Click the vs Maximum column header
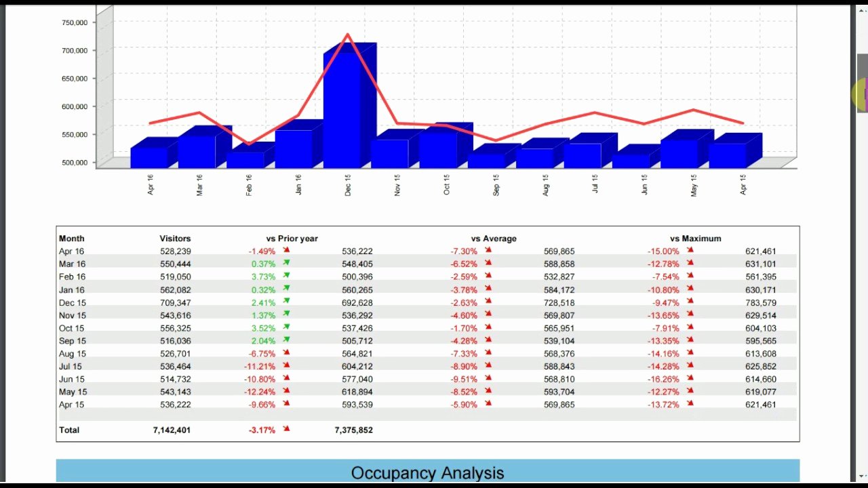Viewport: 868px width, 488px height. point(696,239)
